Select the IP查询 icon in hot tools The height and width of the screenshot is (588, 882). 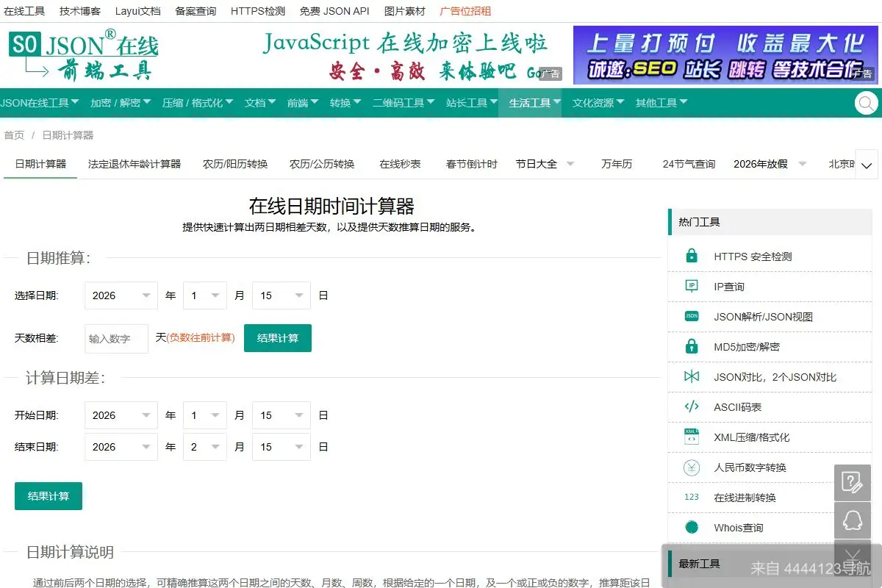coord(691,286)
